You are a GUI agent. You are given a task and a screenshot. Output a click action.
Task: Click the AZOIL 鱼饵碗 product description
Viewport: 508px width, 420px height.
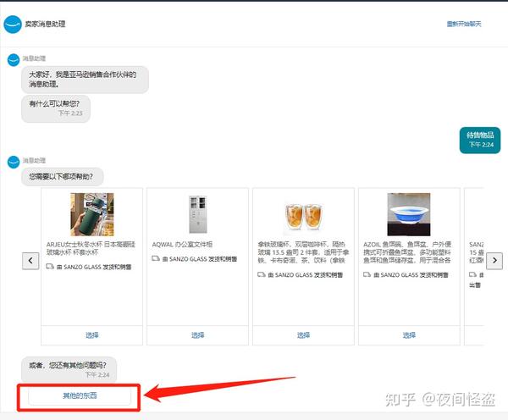pos(407,252)
